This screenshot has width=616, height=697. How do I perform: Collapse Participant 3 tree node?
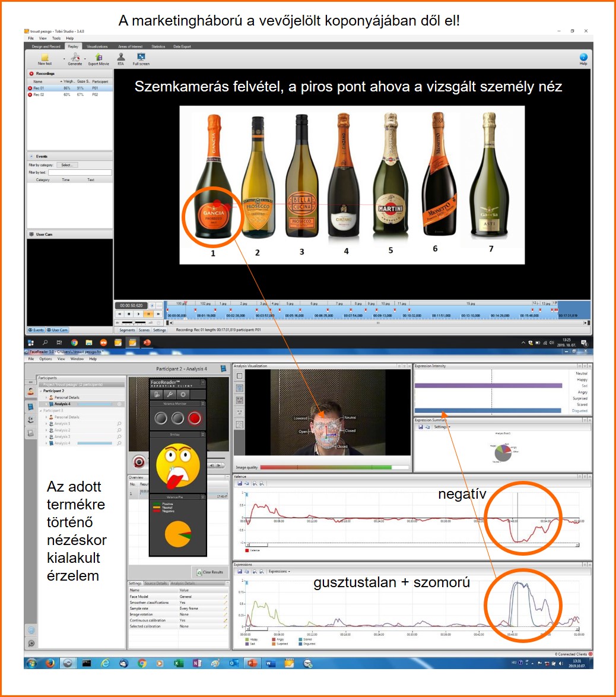coord(41,410)
